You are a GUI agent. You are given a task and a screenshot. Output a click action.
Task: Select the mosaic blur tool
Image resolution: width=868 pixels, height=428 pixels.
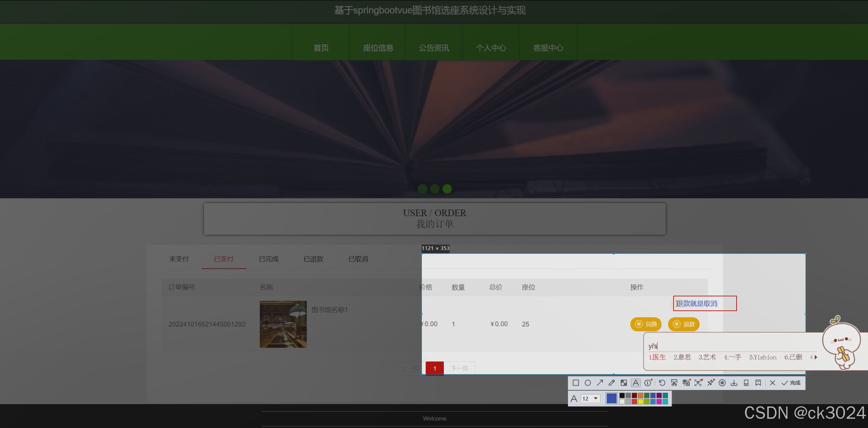pos(624,383)
